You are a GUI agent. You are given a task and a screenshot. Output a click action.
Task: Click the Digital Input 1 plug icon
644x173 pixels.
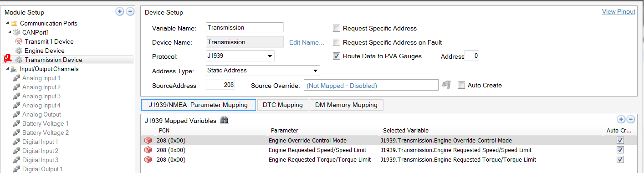click(x=17, y=142)
